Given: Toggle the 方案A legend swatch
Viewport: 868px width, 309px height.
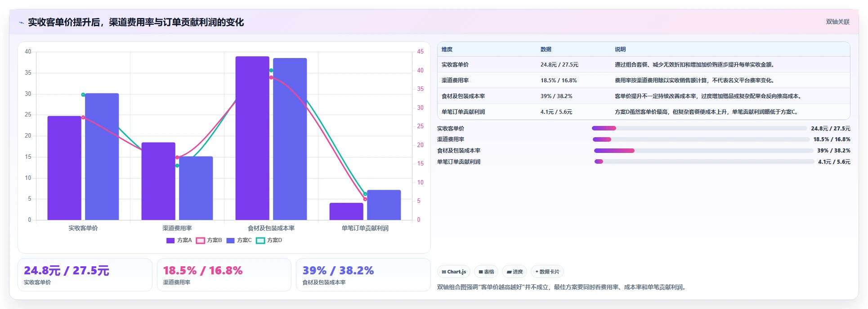Looking at the screenshot, I should point(170,241).
